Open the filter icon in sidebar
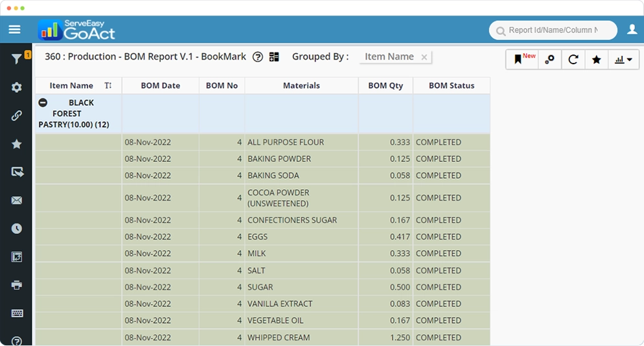This screenshot has width=644, height=346. (x=17, y=60)
